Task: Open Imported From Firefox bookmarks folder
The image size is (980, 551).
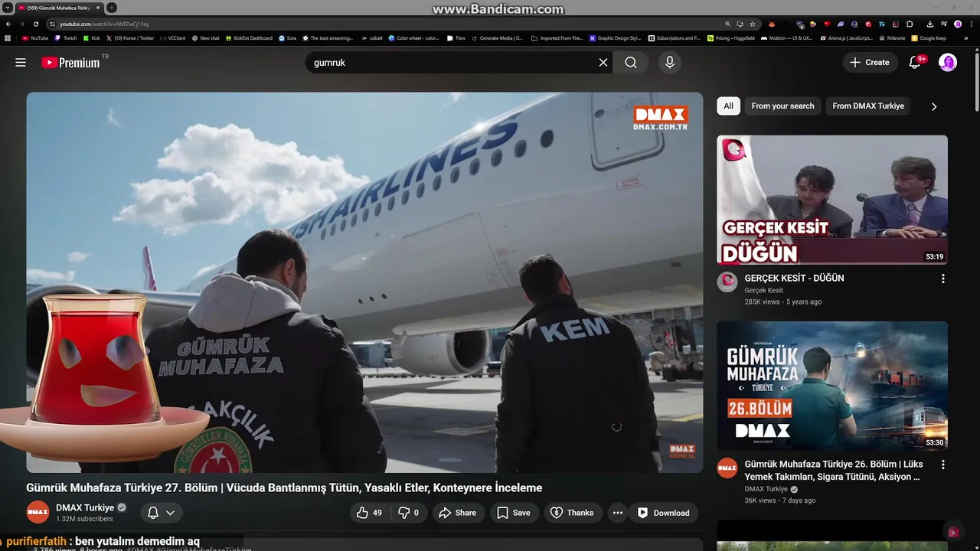Action: pos(557,37)
